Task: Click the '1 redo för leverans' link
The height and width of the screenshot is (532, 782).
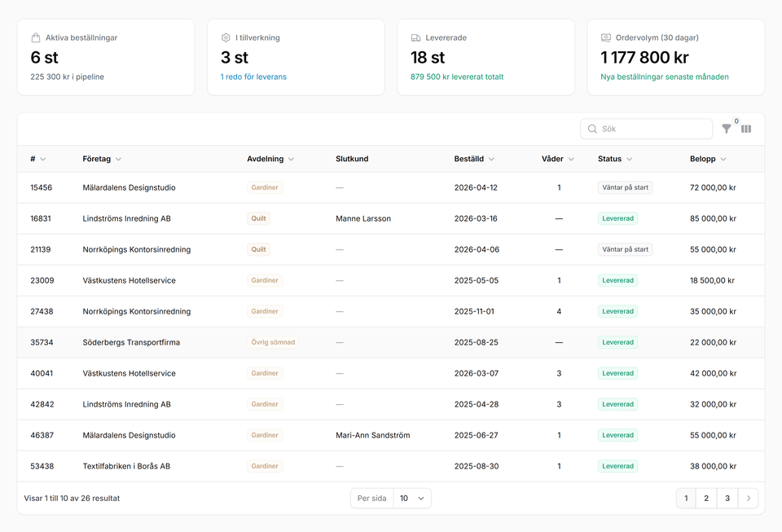Action: click(x=253, y=77)
